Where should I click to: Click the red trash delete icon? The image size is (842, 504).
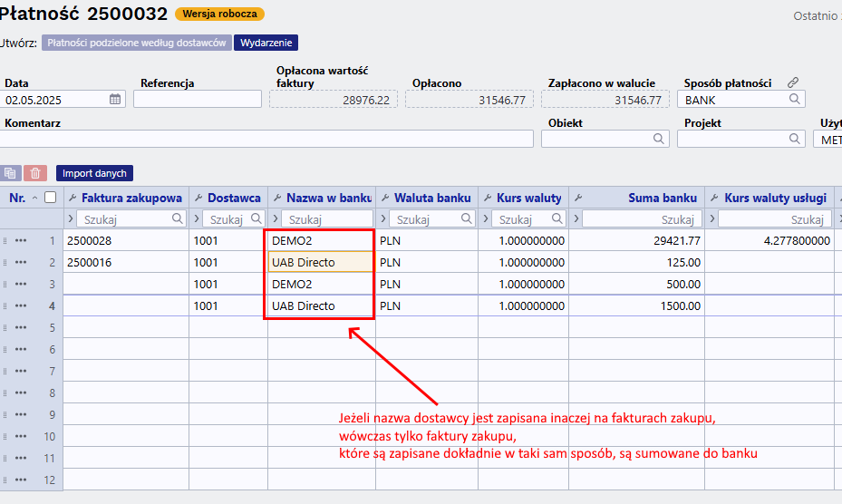(x=35, y=173)
